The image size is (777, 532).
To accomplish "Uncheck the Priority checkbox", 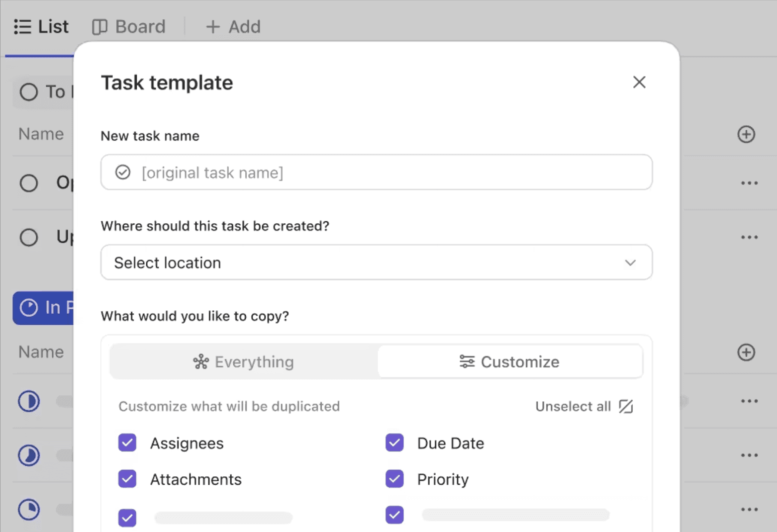I will coord(394,479).
